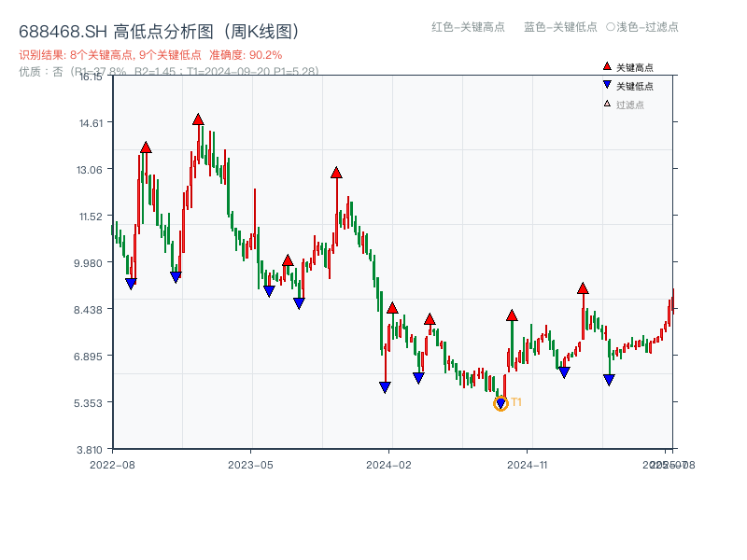The height and width of the screenshot is (560, 747).
Task: Open the 688468.SH chart title
Action: tap(159, 29)
